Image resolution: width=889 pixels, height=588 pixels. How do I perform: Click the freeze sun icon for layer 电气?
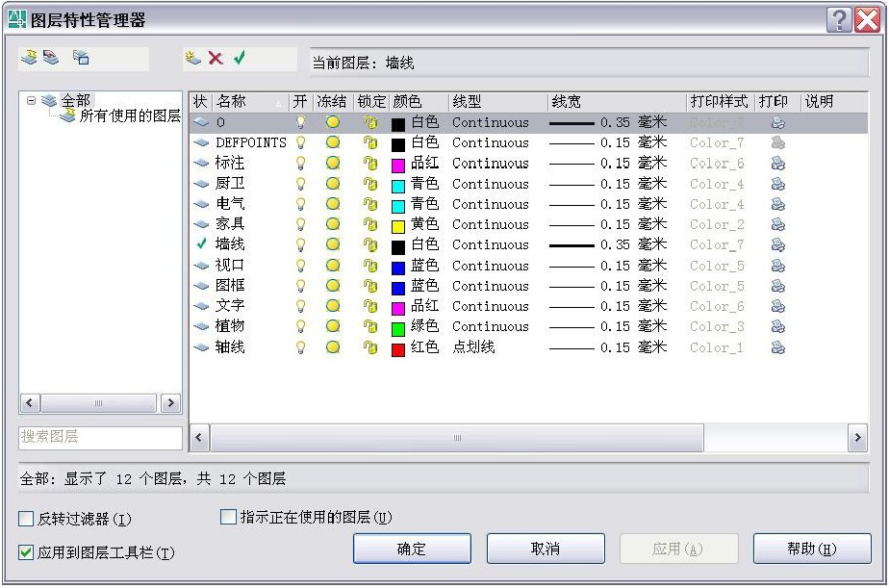[333, 204]
